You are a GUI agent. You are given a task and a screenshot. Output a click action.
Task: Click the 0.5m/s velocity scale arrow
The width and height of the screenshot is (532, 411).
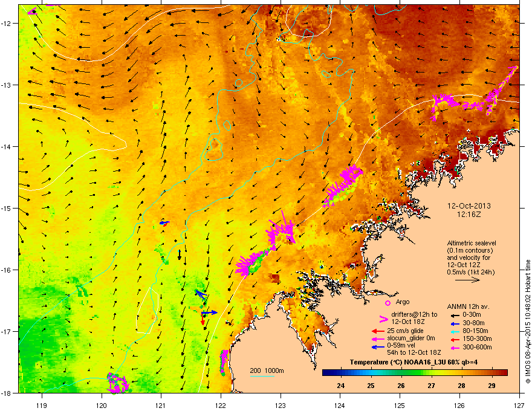[467, 280]
